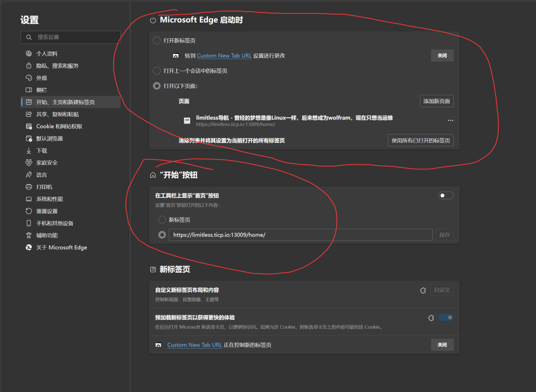Click the 默认浏览器 icon
This screenshot has height=392, width=536.
click(29, 138)
